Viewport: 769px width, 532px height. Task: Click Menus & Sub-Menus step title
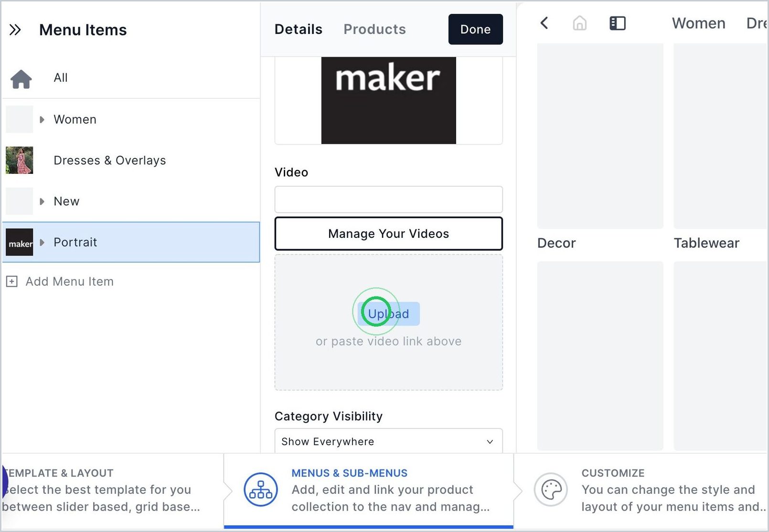[350, 473]
